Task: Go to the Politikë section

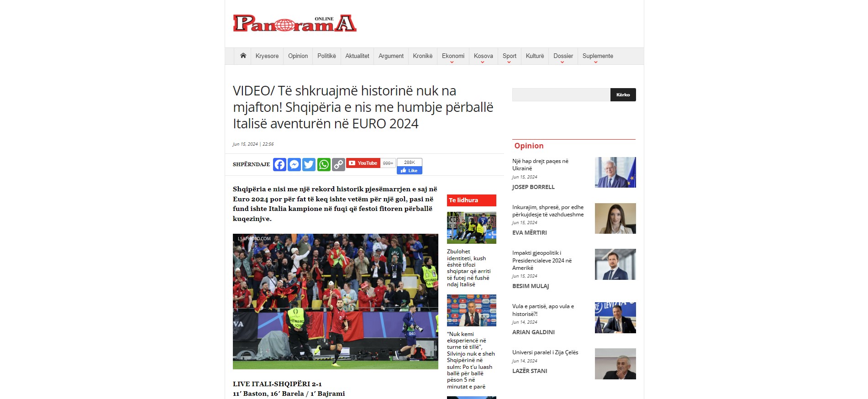Action: click(x=326, y=56)
